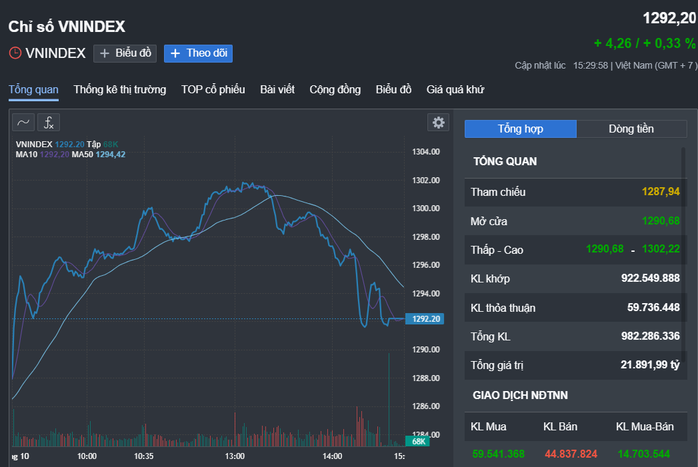The width and height of the screenshot is (698, 467).
Task: Click the high value 1302,22
Action: (661, 249)
